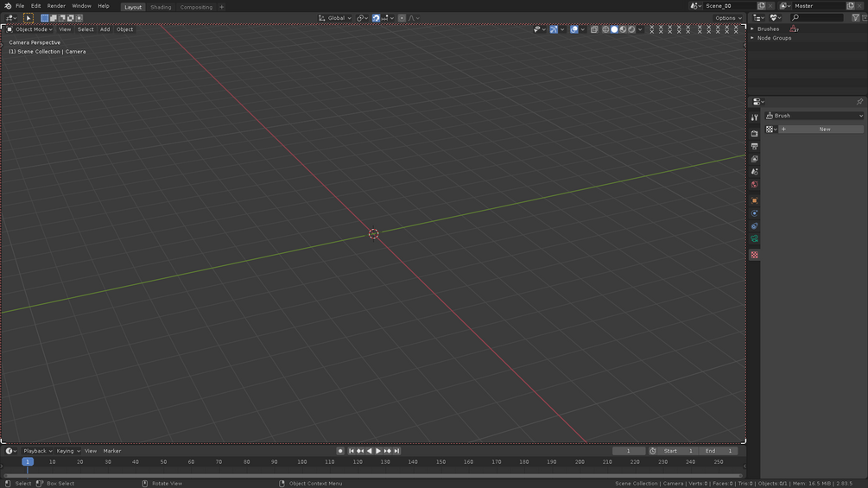The width and height of the screenshot is (868, 488).
Task: Select the extend-selection mode icon
Action: click(54, 17)
